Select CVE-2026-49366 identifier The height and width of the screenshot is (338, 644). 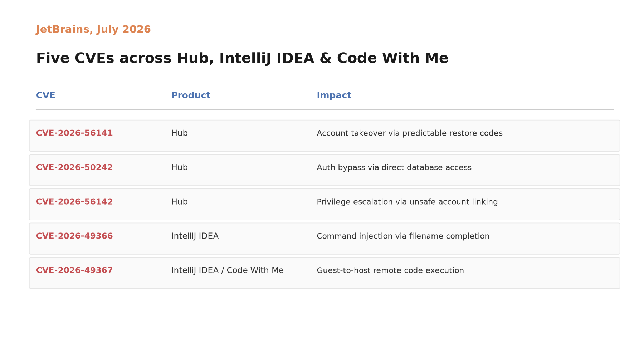[74, 236]
